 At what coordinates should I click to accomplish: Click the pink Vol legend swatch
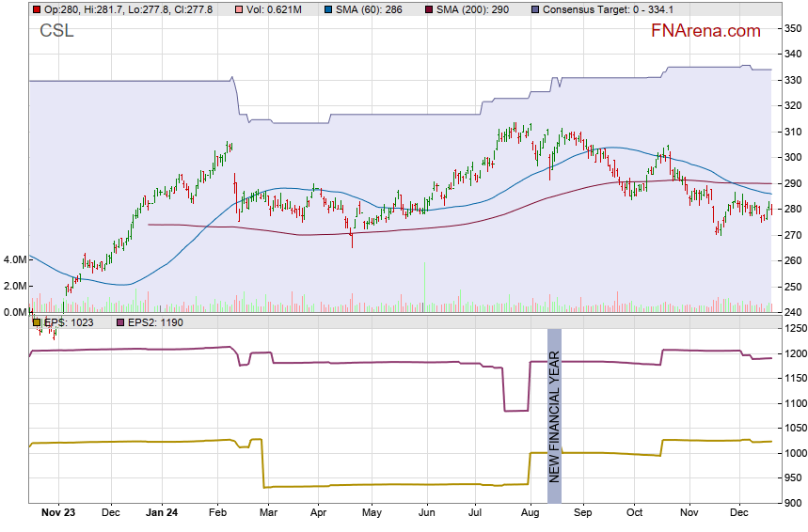click(x=239, y=8)
